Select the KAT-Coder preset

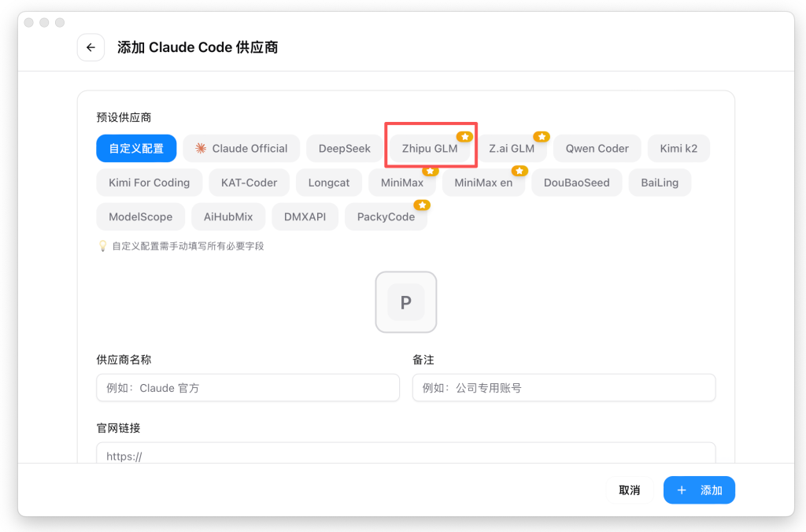[x=249, y=183]
